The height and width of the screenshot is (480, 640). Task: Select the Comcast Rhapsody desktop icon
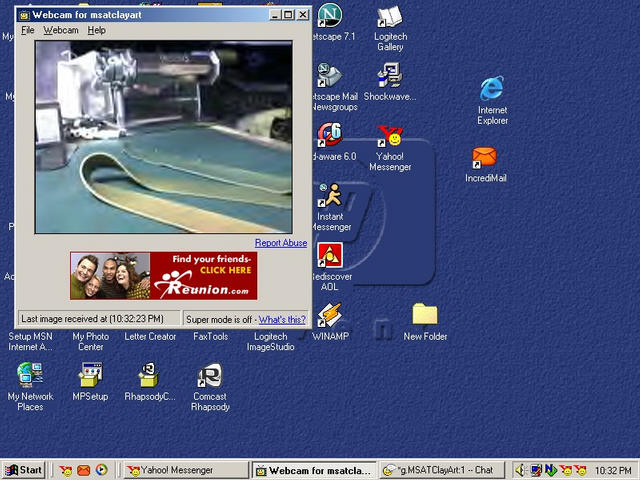point(210,375)
